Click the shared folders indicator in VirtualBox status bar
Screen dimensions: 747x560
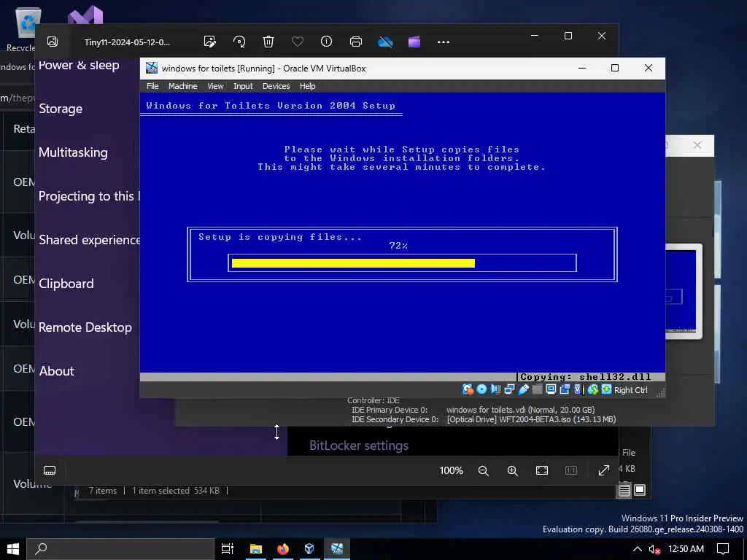click(x=538, y=389)
